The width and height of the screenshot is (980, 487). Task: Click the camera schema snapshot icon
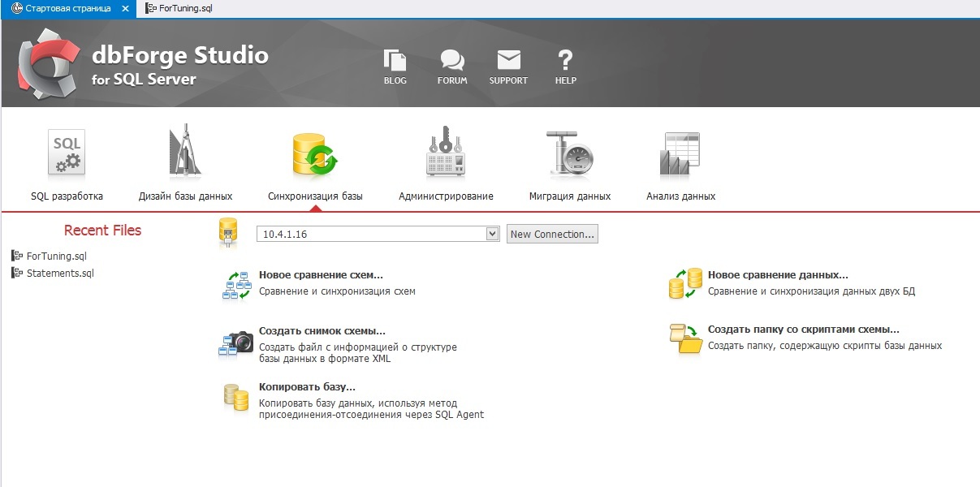click(x=235, y=343)
